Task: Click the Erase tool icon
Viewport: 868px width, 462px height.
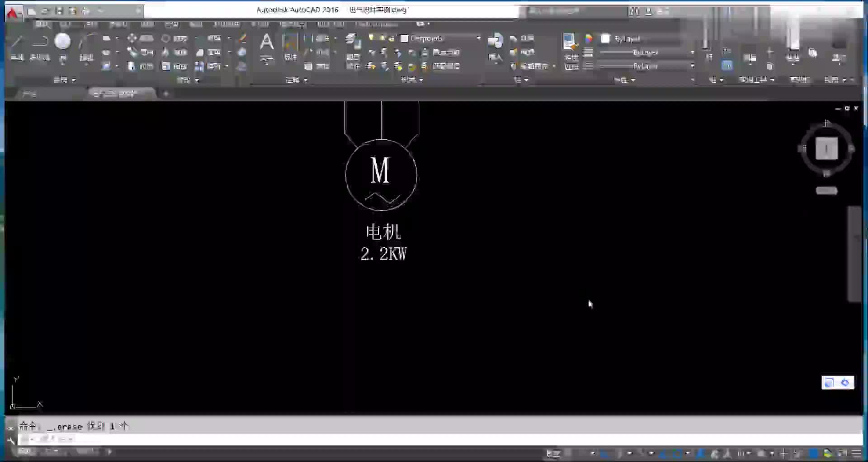Action: (242, 38)
